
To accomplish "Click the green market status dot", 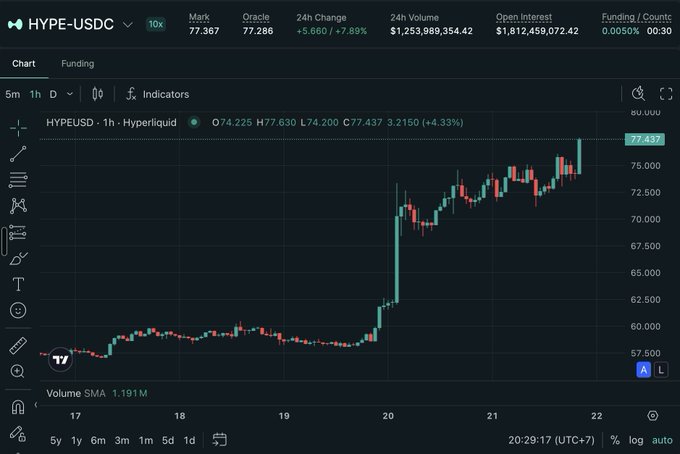I will click(194, 122).
